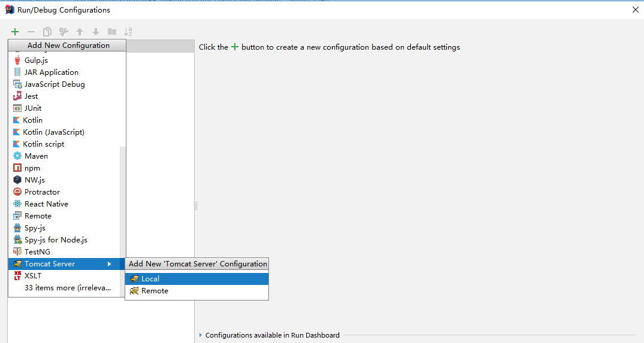
Task: Click the Gulp.js label text
Action: tap(36, 60)
